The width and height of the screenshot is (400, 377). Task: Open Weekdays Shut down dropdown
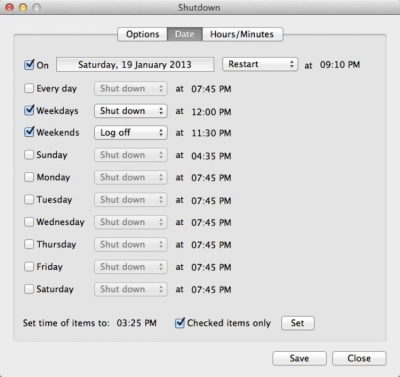[x=131, y=111]
